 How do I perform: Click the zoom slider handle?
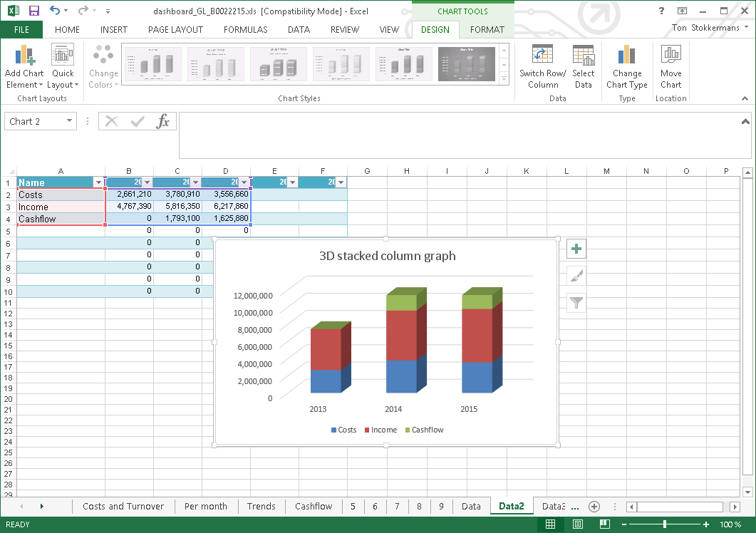[x=664, y=524]
